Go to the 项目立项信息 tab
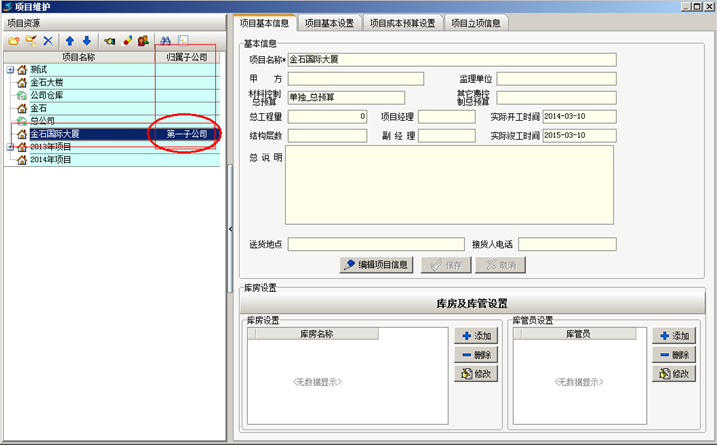717x445 pixels. tap(475, 22)
